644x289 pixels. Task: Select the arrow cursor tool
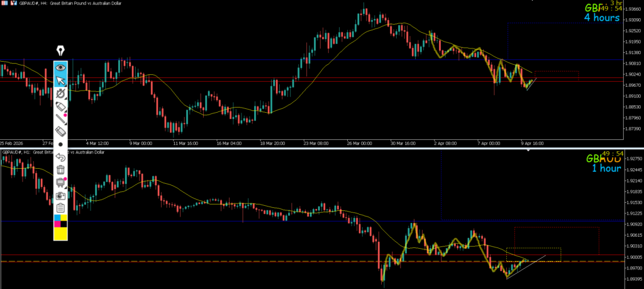pyautogui.click(x=61, y=81)
